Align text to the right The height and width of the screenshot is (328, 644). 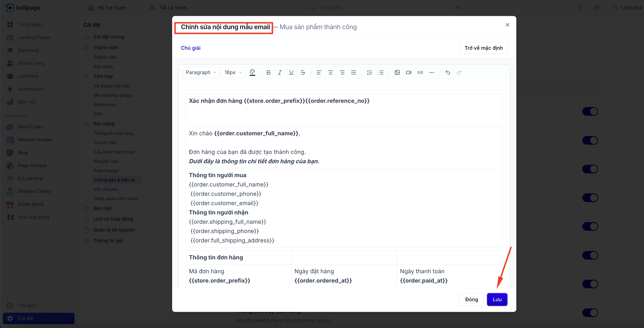(342, 72)
